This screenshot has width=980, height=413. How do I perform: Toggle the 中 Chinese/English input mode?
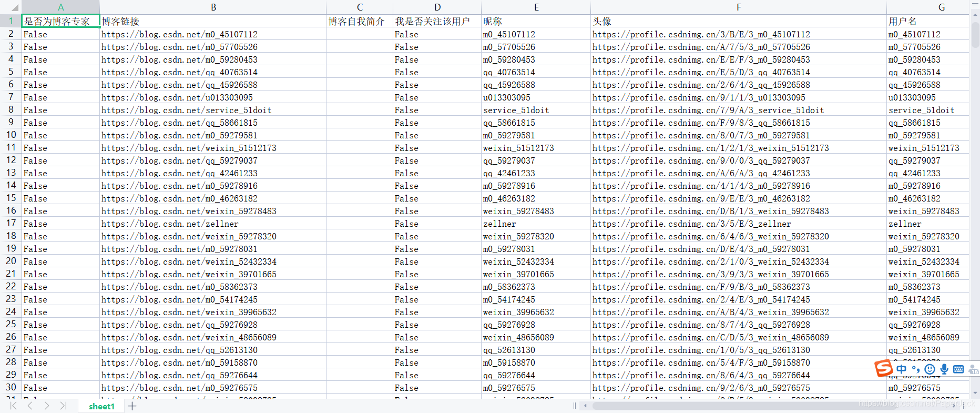902,369
